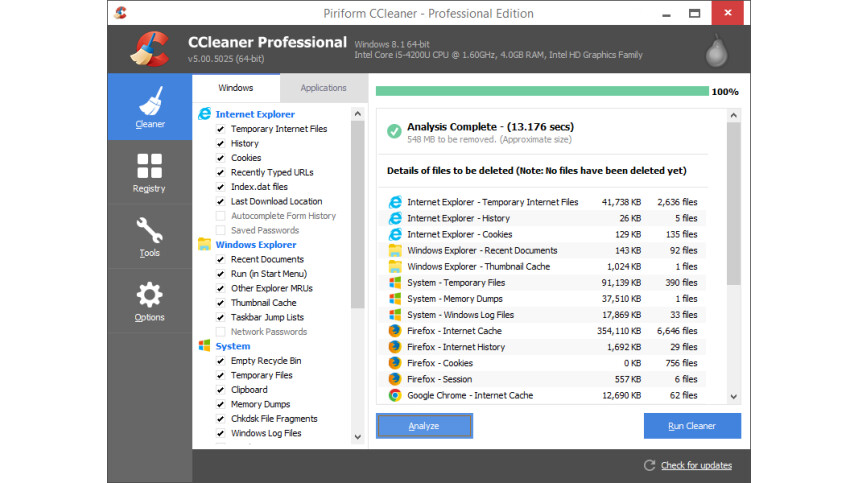Open the Tools wrench section
The height and width of the screenshot is (483, 858).
[x=149, y=230]
